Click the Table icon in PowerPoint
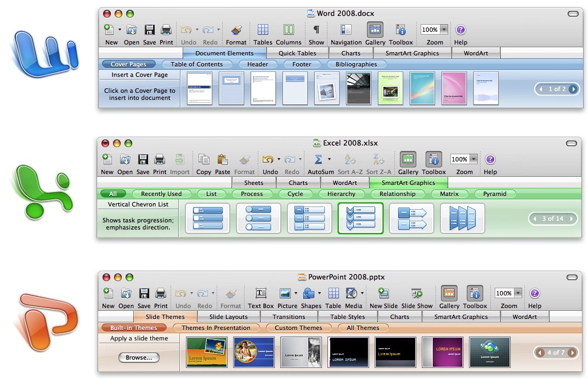Image resolution: width=588 pixels, height=380 pixels. [333, 293]
